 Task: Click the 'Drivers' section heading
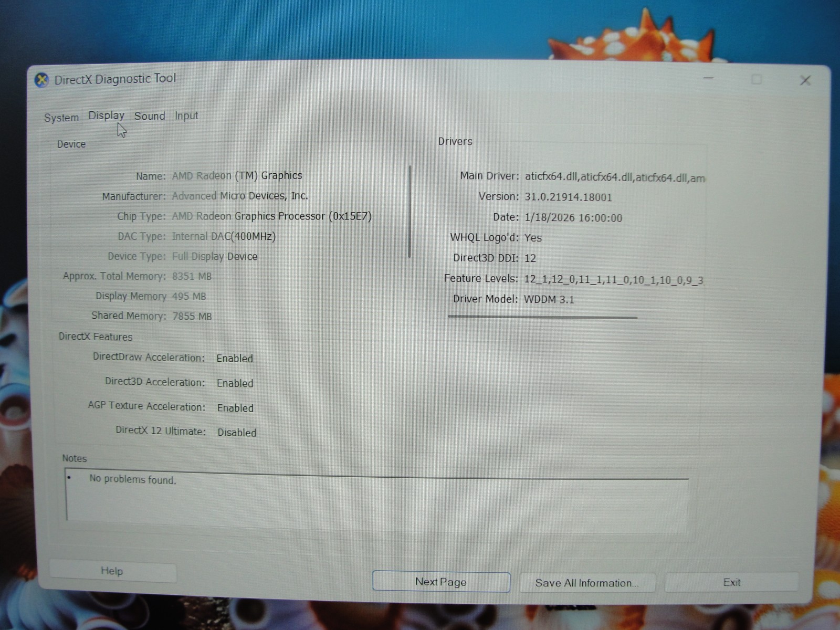[455, 141]
